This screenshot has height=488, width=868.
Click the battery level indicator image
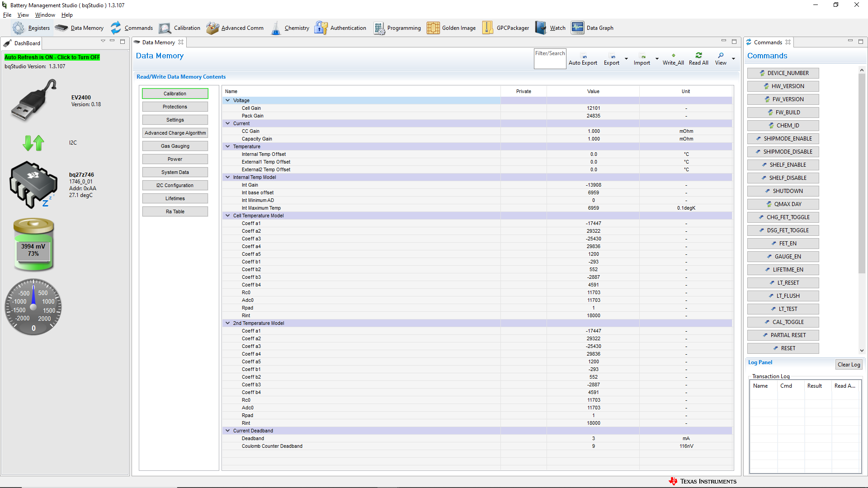33,244
